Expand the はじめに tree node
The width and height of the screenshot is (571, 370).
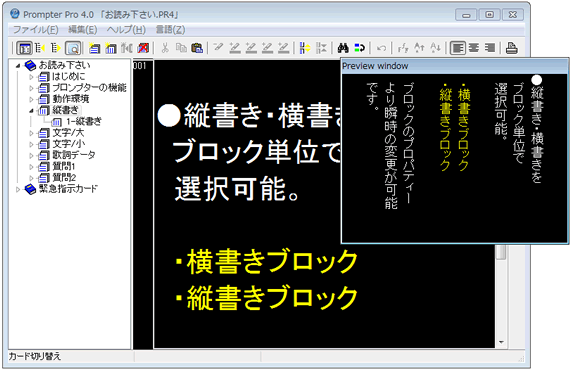[x=31, y=77]
